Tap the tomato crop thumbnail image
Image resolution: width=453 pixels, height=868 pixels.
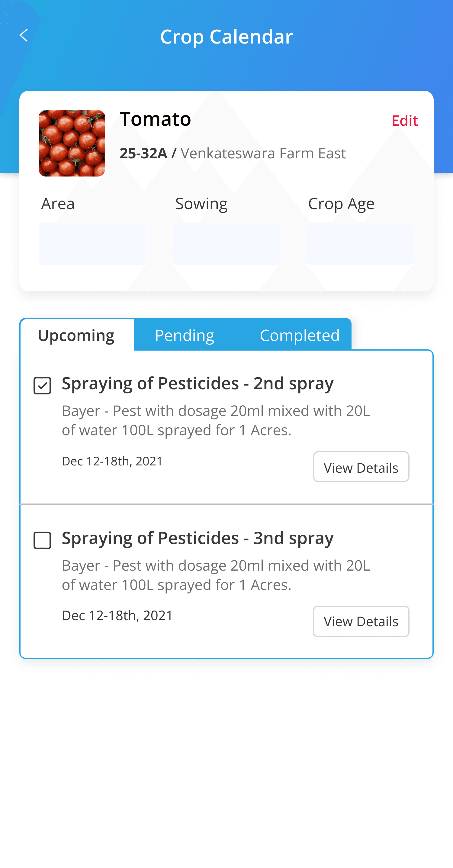click(72, 143)
